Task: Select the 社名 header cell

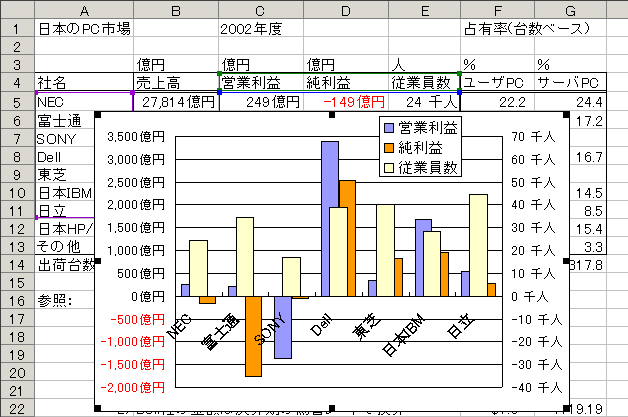Action: pos(84,82)
